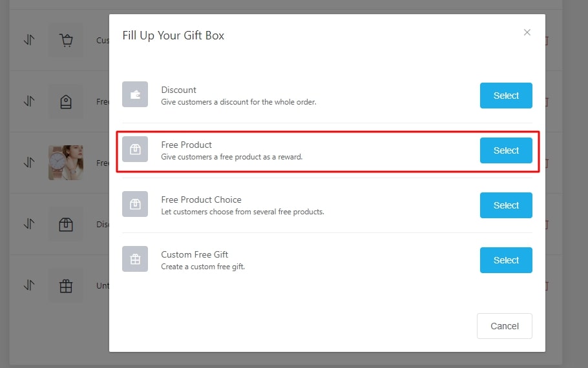Image resolution: width=588 pixels, height=368 pixels.
Task: Click the shopping bag tag icon in background list
Action: pos(66,101)
